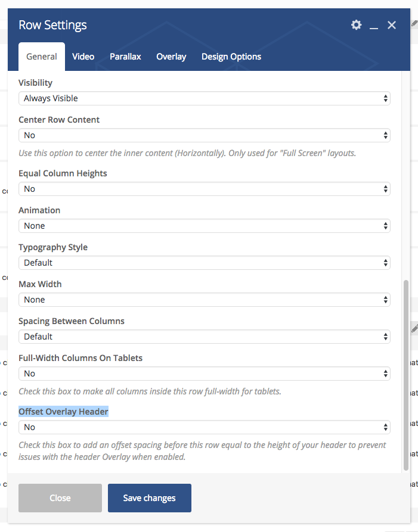Expand the Spacing Between Columns dropdown

coord(205,337)
